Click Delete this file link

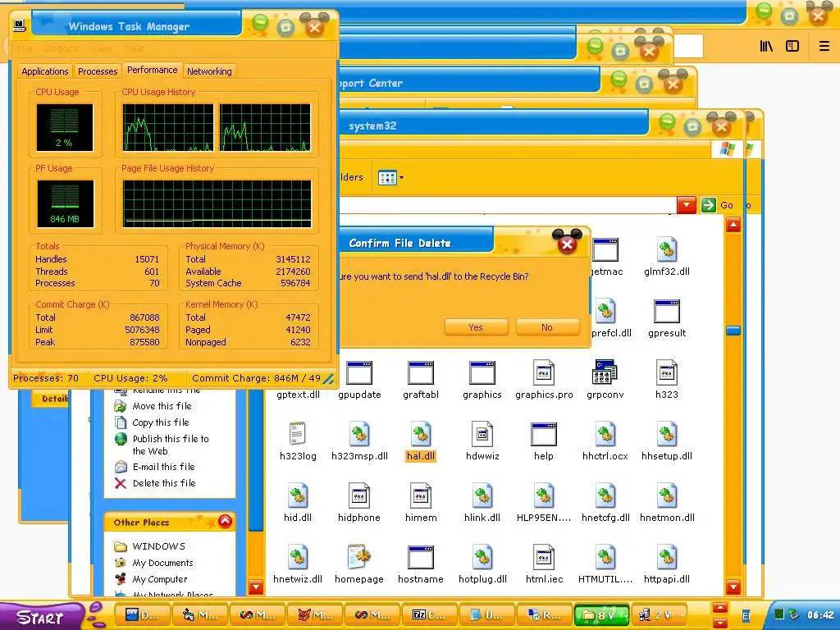tap(164, 482)
